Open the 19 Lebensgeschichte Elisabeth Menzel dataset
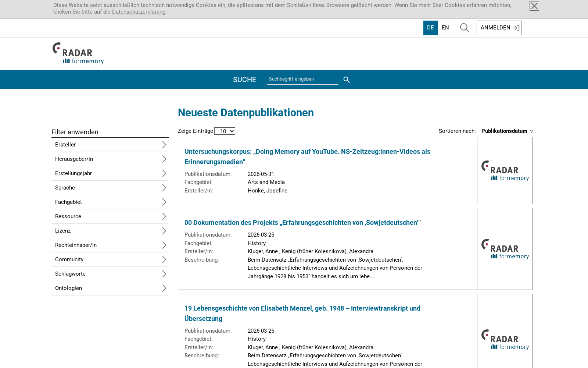Image resolution: width=588 pixels, height=368 pixels. pyautogui.click(x=302, y=314)
